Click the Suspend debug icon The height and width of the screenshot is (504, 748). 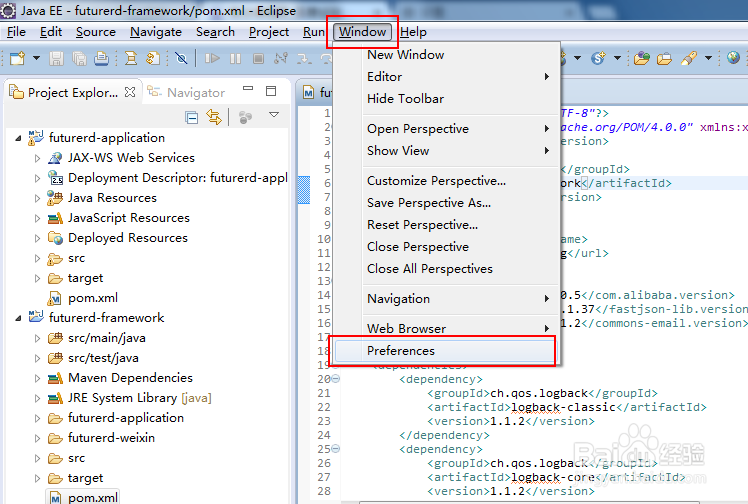235,59
